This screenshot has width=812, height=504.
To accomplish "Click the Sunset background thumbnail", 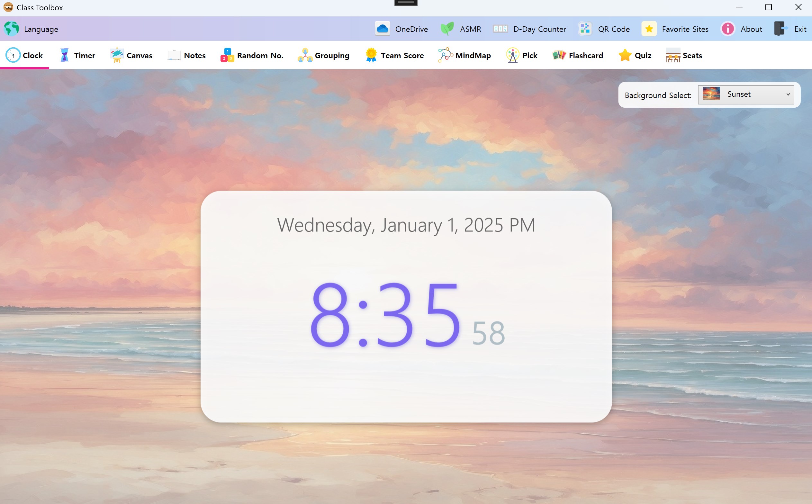I will [x=711, y=94].
